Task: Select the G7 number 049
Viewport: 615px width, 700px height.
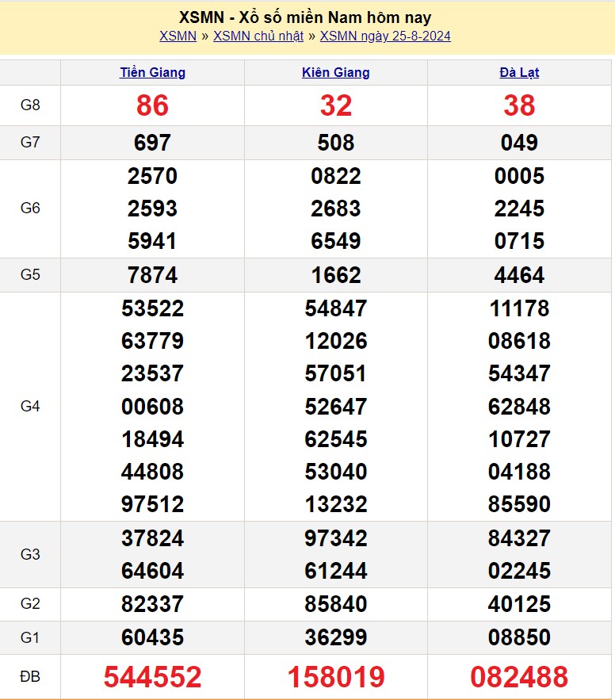Action: [519, 143]
